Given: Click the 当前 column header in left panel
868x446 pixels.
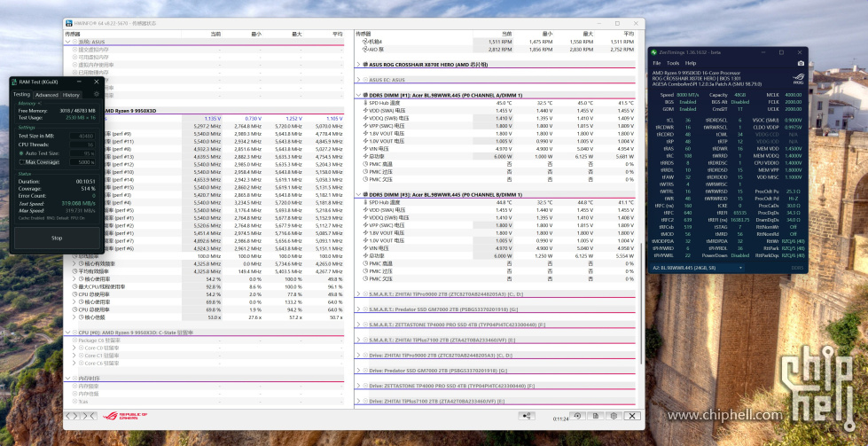Looking at the screenshot, I should coord(215,35).
